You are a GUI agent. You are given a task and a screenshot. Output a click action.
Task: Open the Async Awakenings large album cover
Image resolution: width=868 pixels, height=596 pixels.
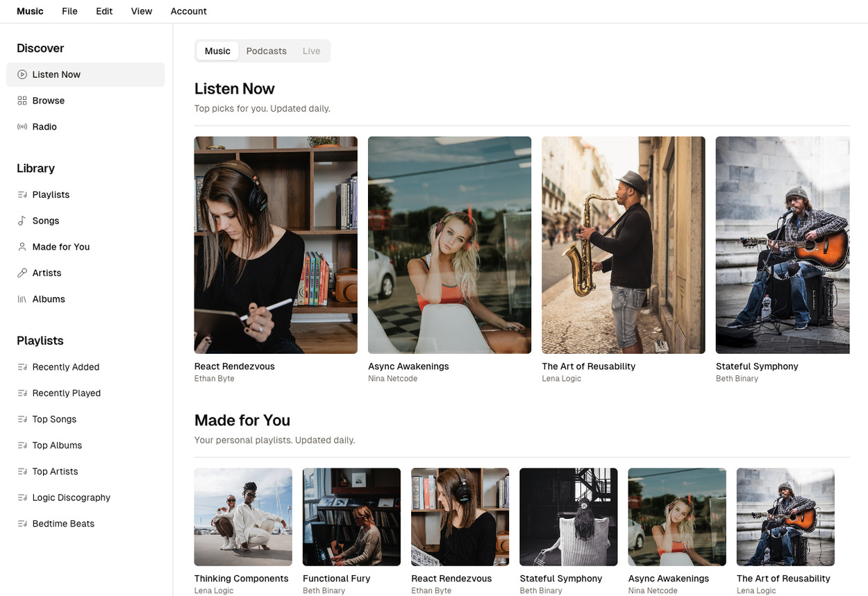[x=449, y=245]
